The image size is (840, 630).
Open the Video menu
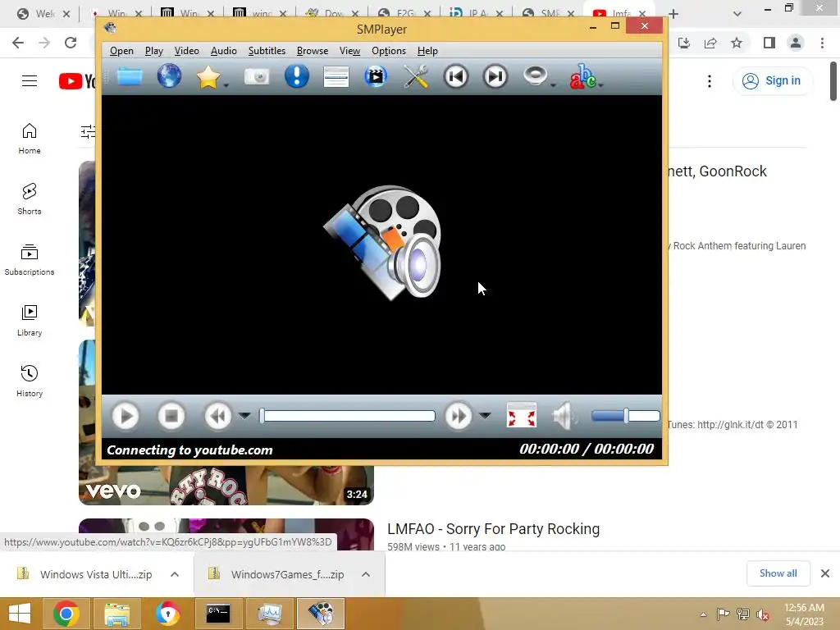[186, 51]
